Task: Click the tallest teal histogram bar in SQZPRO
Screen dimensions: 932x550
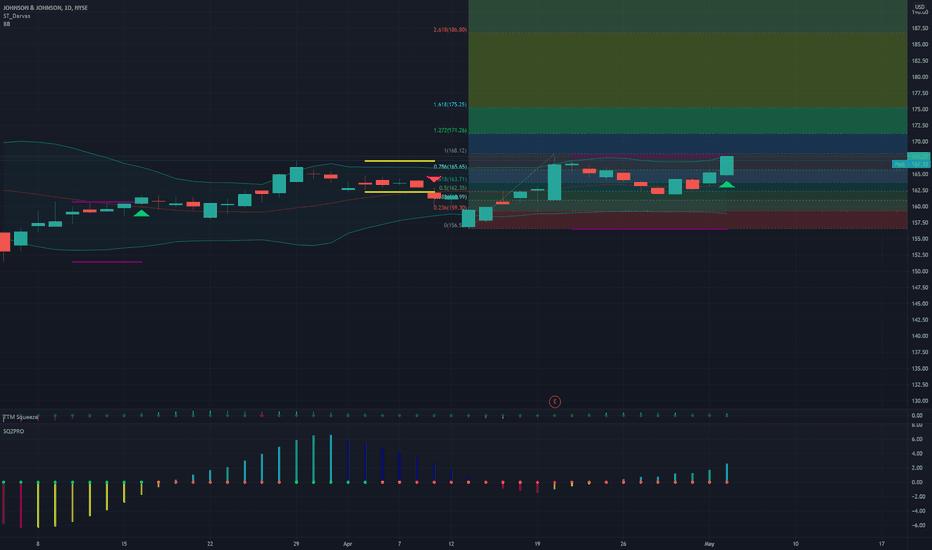Action: 331,458
